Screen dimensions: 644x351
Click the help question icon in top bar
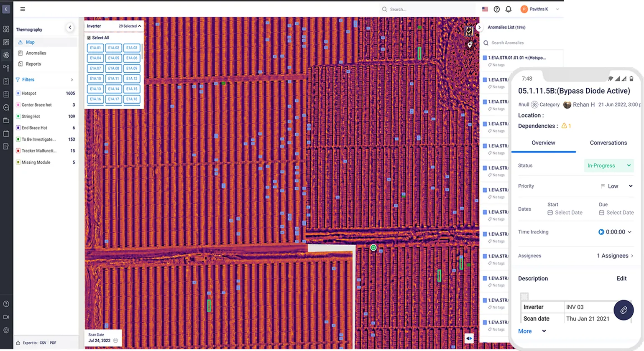(x=497, y=9)
